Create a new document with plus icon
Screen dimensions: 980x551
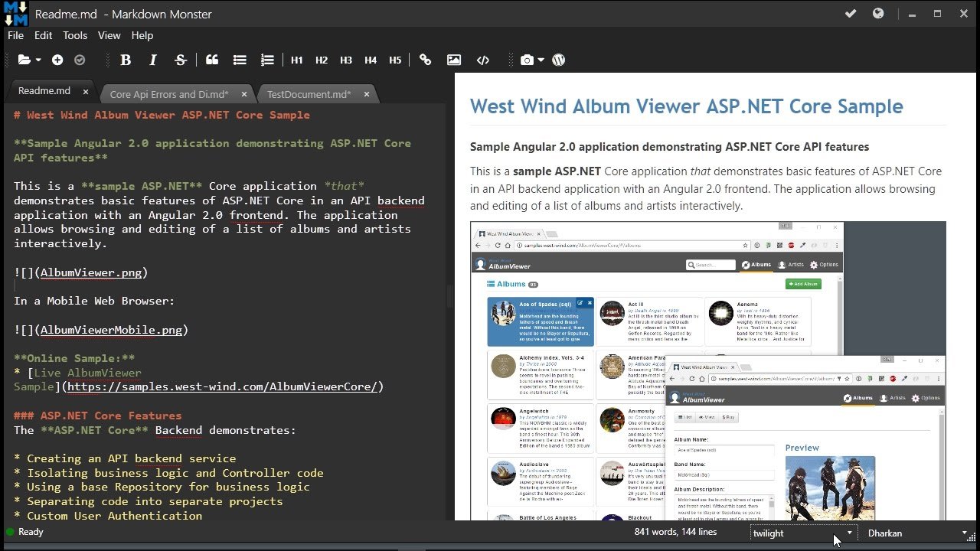click(57, 60)
